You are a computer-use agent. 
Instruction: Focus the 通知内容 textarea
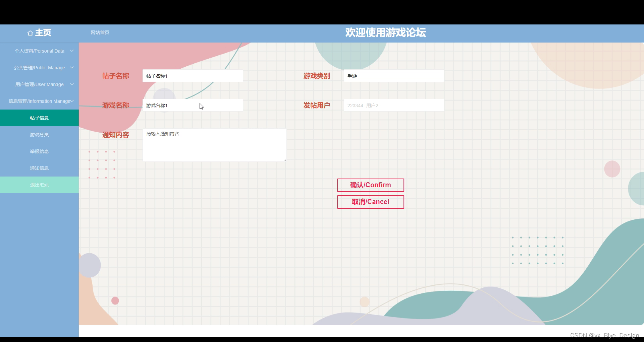[x=215, y=145]
